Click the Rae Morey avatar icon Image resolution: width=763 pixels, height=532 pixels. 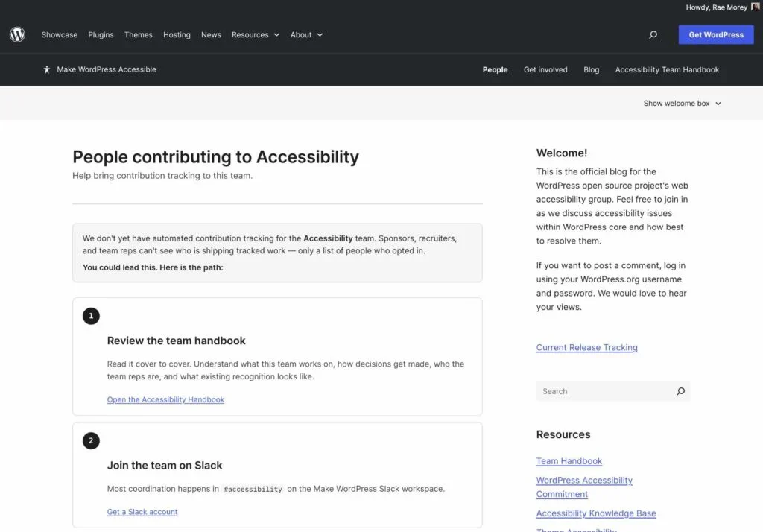click(x=756, y=7)
